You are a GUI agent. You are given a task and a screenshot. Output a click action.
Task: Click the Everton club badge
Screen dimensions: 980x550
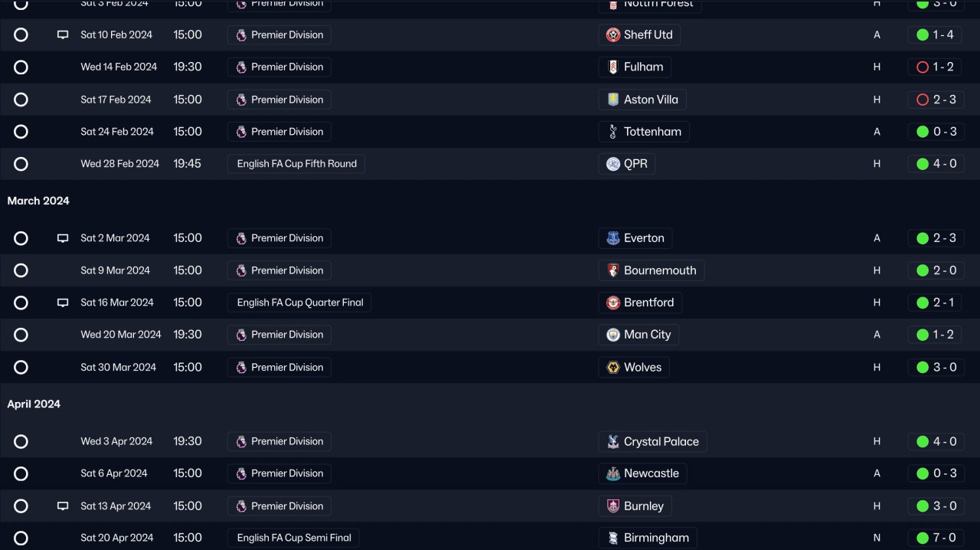pyautogui.click(x=613, y=238)
